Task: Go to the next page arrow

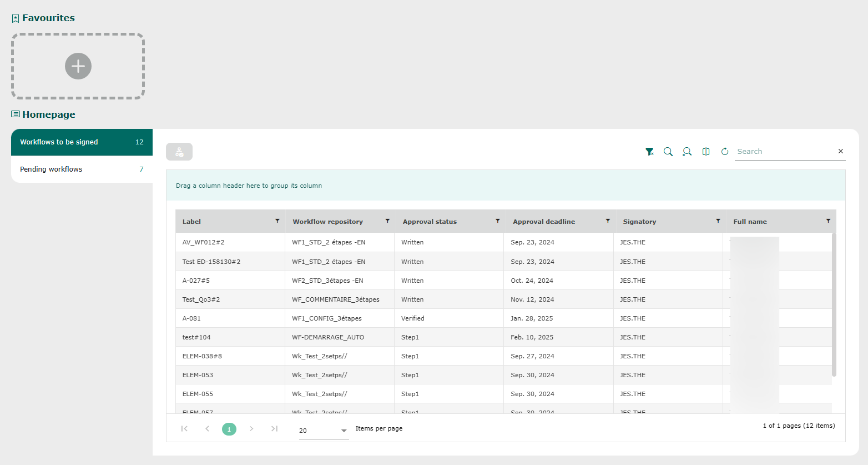Action: point(251,428)
